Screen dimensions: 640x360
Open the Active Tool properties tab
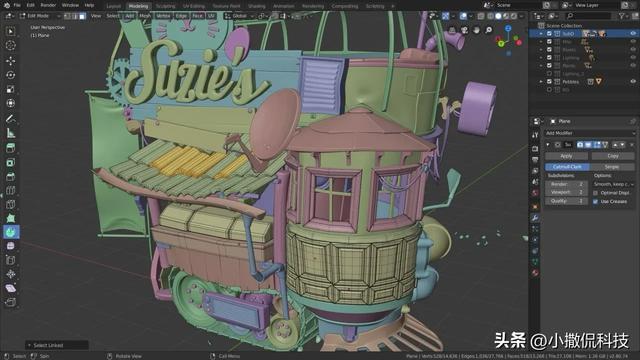[535, 135]
